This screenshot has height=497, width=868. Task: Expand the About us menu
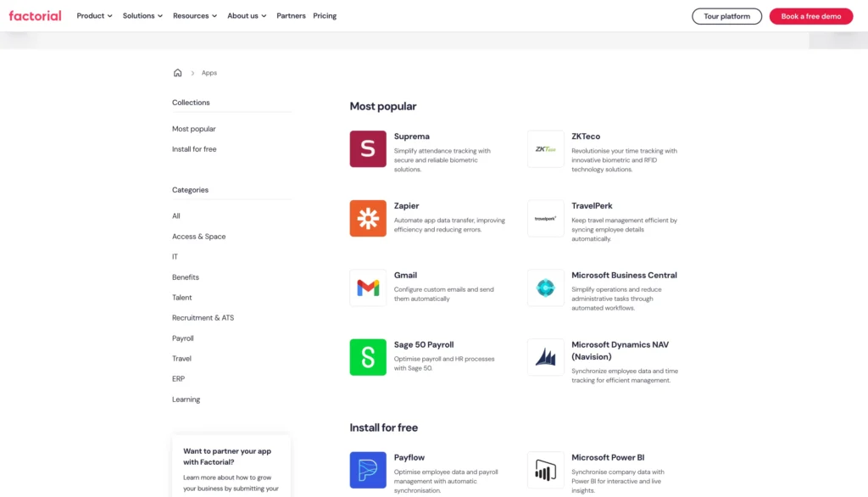[x=247, y=15]
